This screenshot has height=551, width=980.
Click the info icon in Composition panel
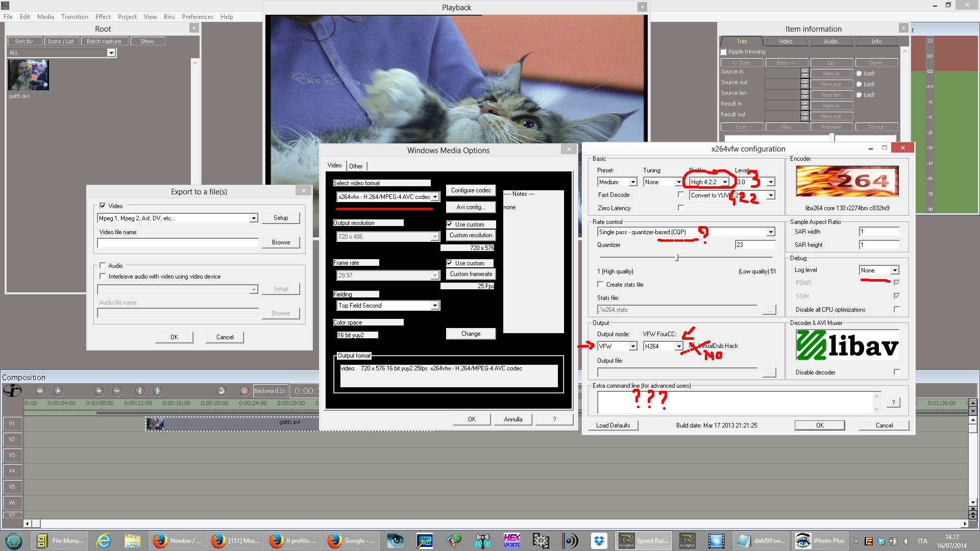click(x=12, y=391)
